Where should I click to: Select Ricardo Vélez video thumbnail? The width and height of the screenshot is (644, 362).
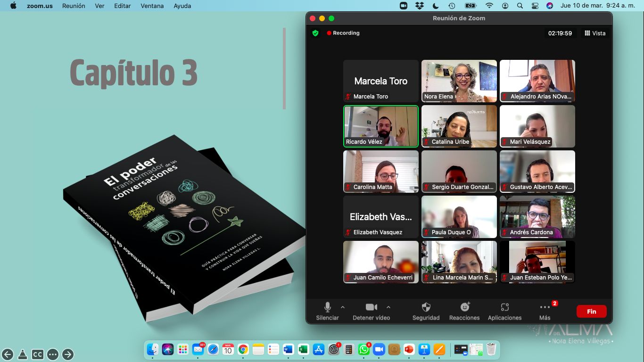381,126
